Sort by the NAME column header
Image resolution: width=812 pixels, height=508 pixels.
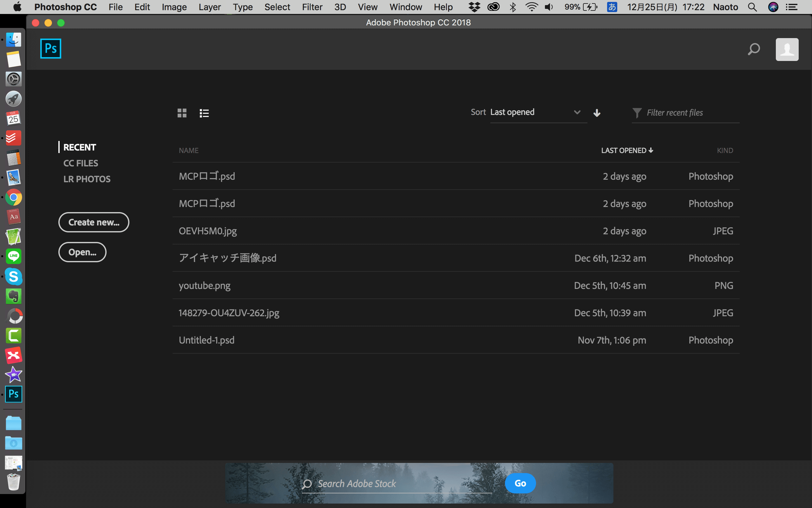click(189, 150)
